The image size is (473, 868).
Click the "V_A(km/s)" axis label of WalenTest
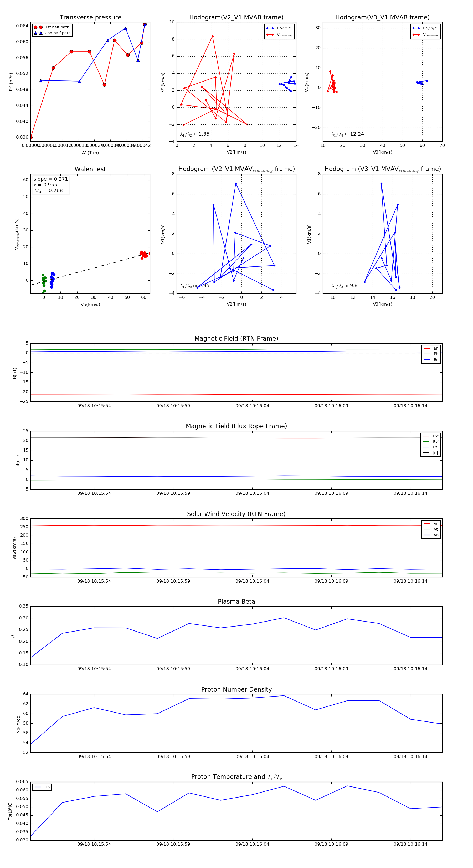[90, 305]
